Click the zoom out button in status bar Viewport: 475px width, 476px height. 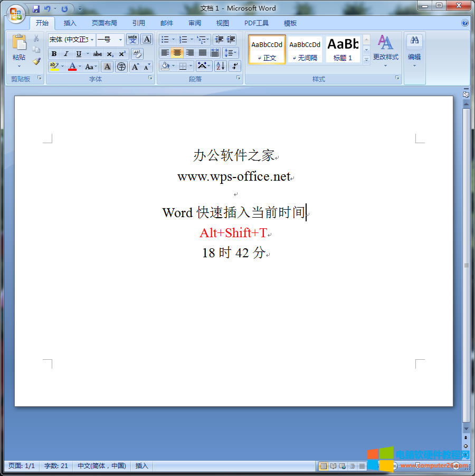[395, 466]
